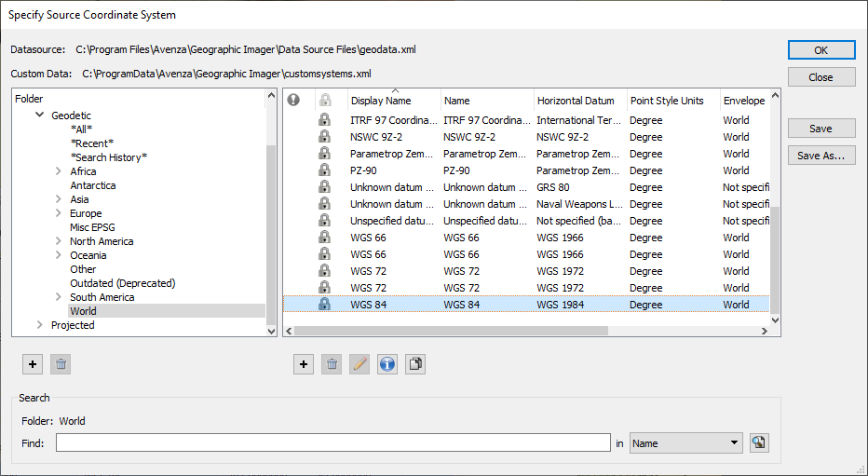Click the lock icon on the PZ-90 row
Viewport: 868px width, 476px height.
coord(324,170)
